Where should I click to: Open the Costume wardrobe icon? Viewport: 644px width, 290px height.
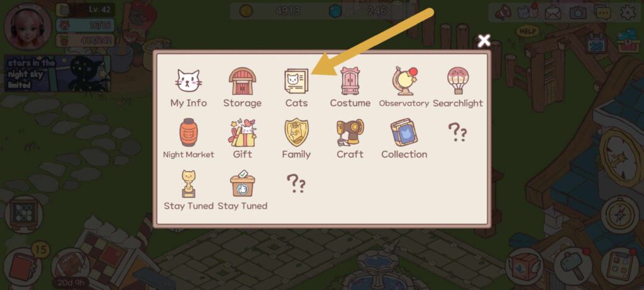[350, 81]
